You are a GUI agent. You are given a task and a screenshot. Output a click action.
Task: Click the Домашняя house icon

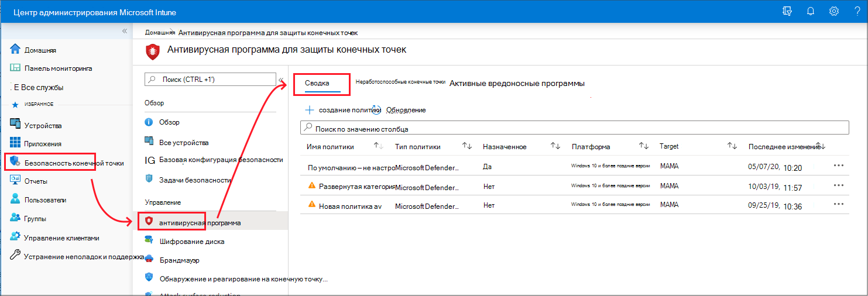click(16, 50)
